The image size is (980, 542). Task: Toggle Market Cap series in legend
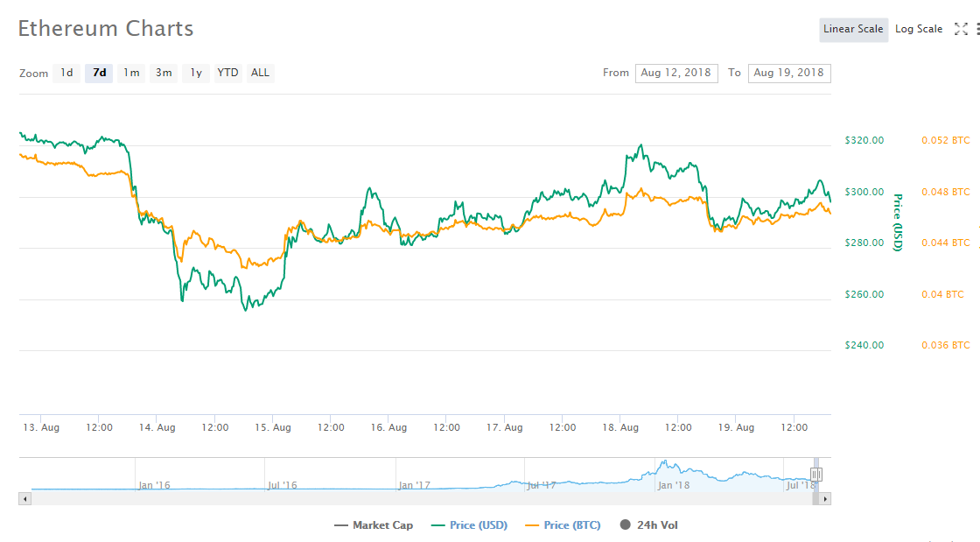pyautogui.click(x=374, y=525)
